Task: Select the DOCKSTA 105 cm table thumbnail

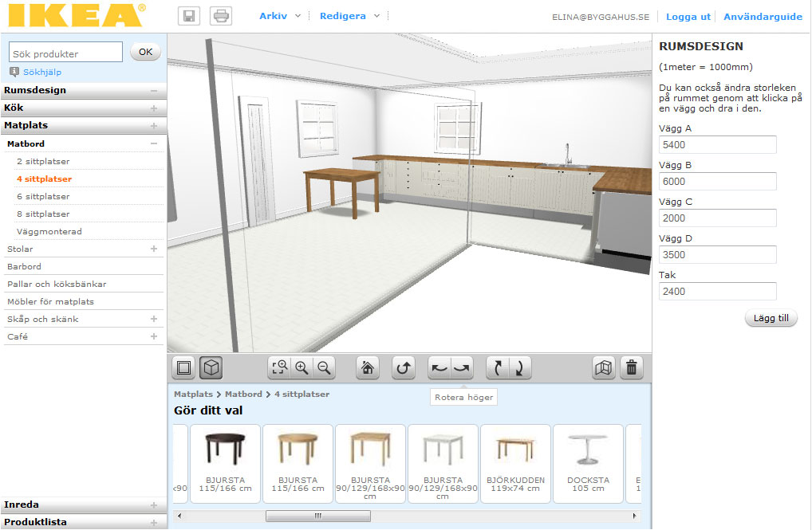Action: coord(588,464)
